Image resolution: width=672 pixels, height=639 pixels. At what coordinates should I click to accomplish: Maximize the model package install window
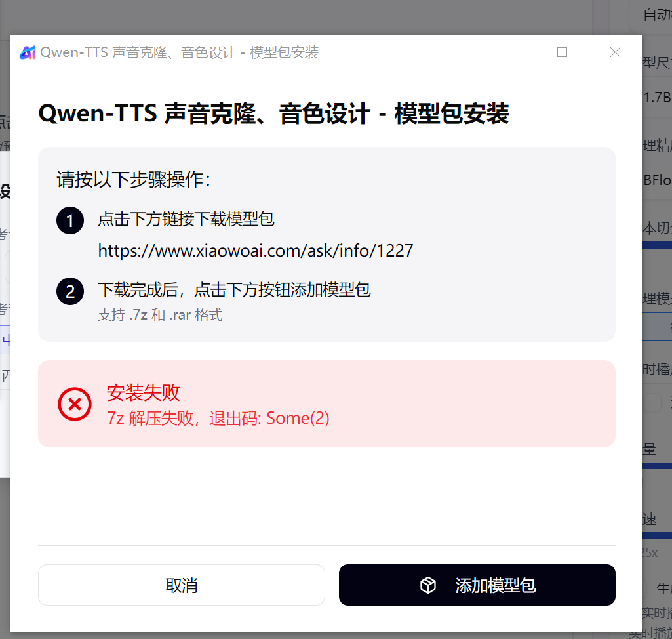563,52
